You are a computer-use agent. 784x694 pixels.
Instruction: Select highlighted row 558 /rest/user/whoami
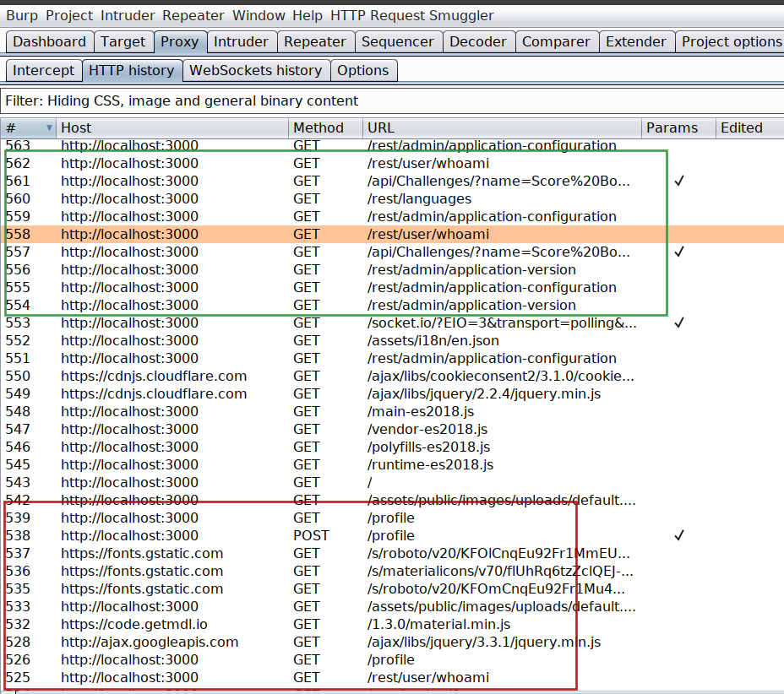(392, 235)
